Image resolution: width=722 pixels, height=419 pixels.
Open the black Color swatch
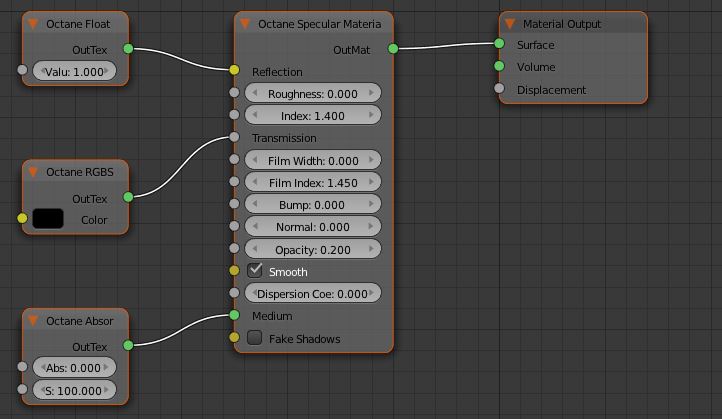[x=48, y=219]
